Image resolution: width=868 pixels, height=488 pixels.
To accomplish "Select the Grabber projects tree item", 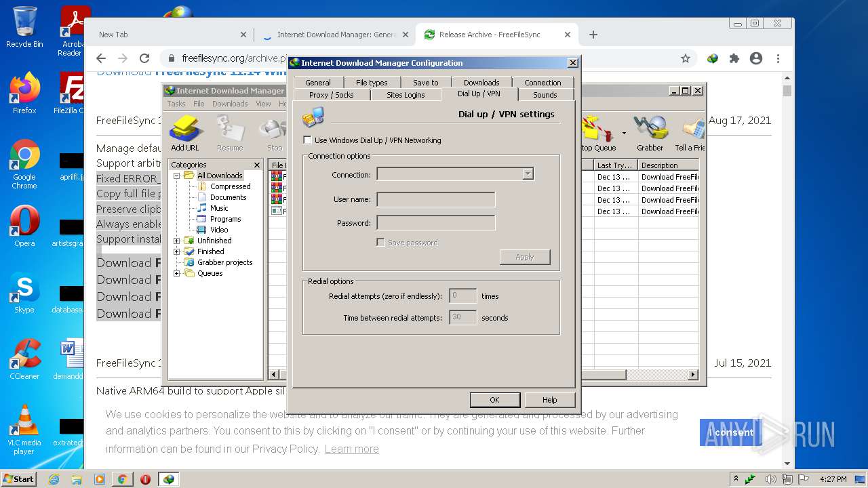I will click(224, 262).
